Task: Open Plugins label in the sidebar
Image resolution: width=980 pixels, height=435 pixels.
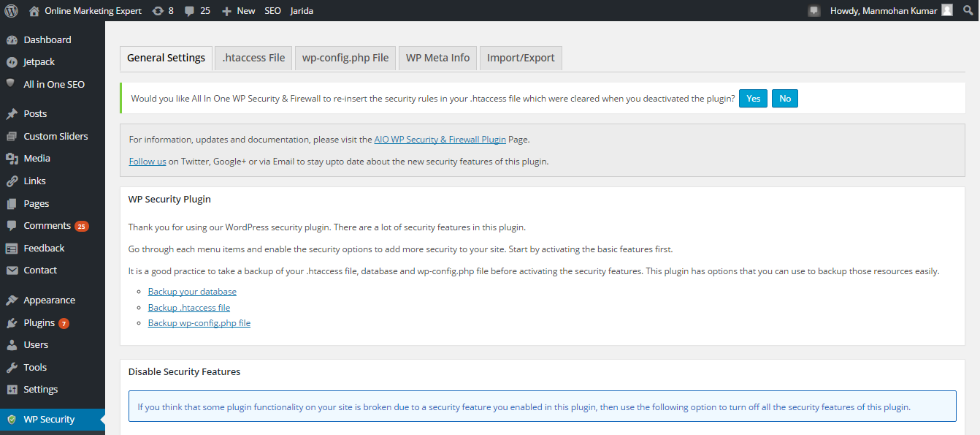Action: pos(39,323)
